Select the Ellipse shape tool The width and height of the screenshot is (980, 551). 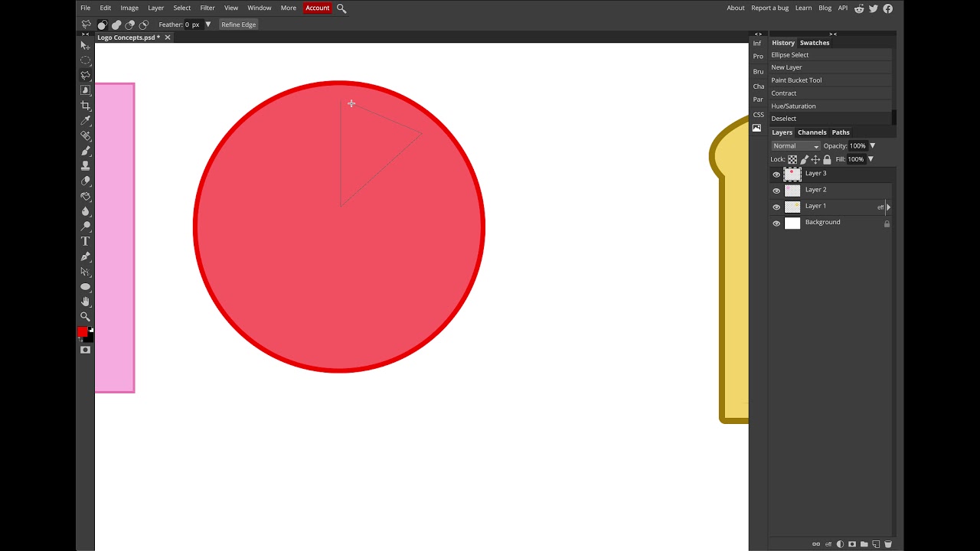tap(85, 287)
